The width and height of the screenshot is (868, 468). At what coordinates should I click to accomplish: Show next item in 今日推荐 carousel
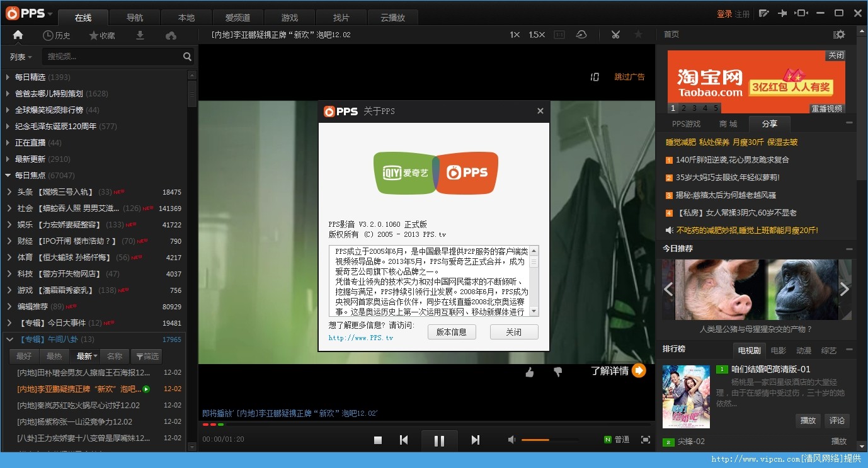845,289
